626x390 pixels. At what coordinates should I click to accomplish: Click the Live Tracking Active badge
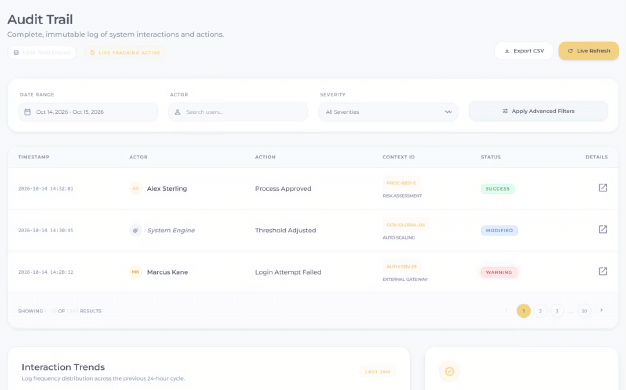tap(125, 53)
